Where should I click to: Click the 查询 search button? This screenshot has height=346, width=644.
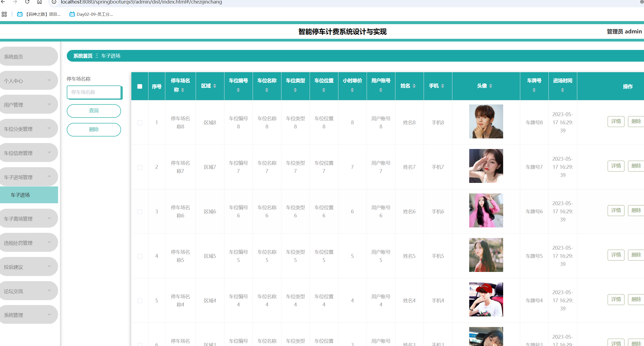click(94, 111)
